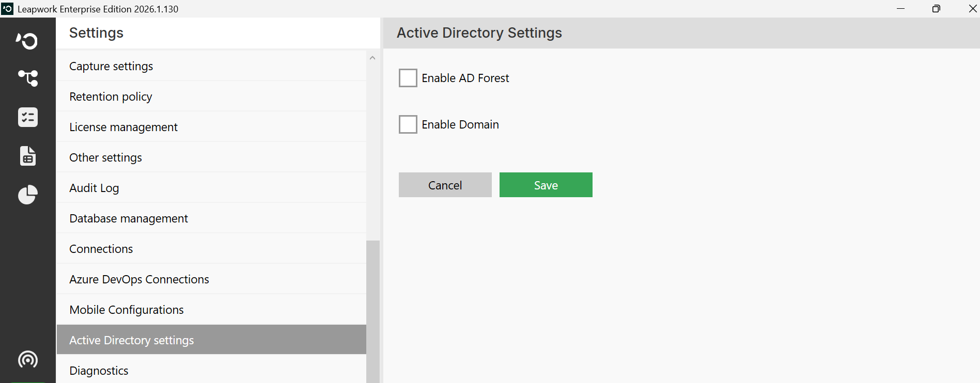Open the Reporting document icon
This screenshot has width=980, height=383.
[28, 155]
